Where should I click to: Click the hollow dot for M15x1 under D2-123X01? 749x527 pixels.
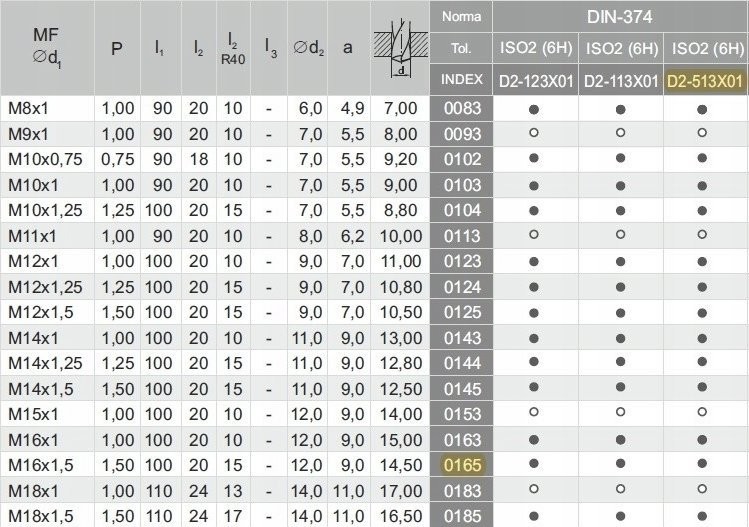coord(535,413)
